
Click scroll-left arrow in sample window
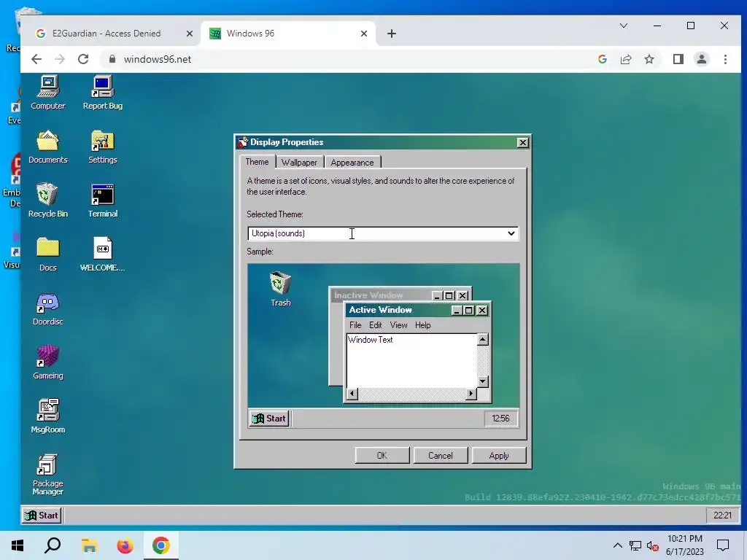point(352,394)
